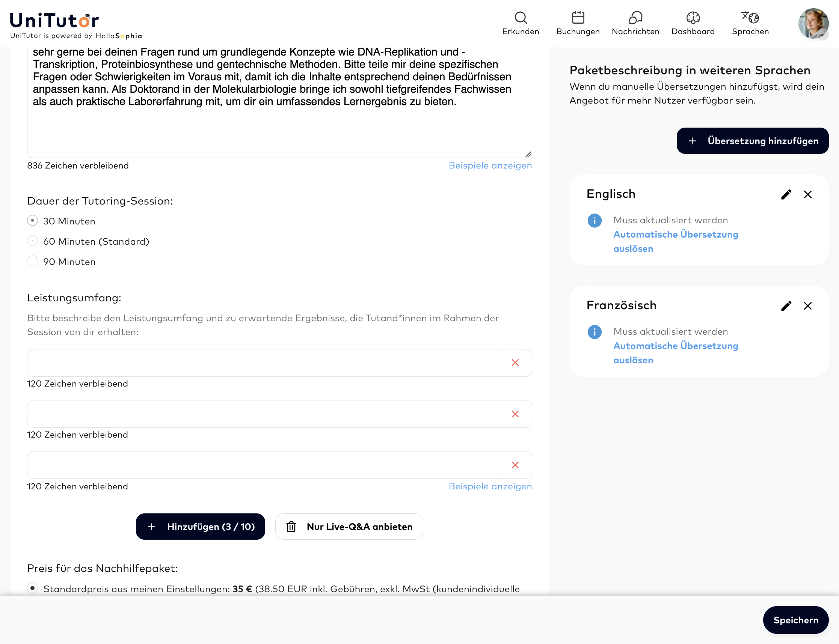Edit the Englisch translation with pencil icon
This screenshot has height=644, width=839.
tap(786, 194)
